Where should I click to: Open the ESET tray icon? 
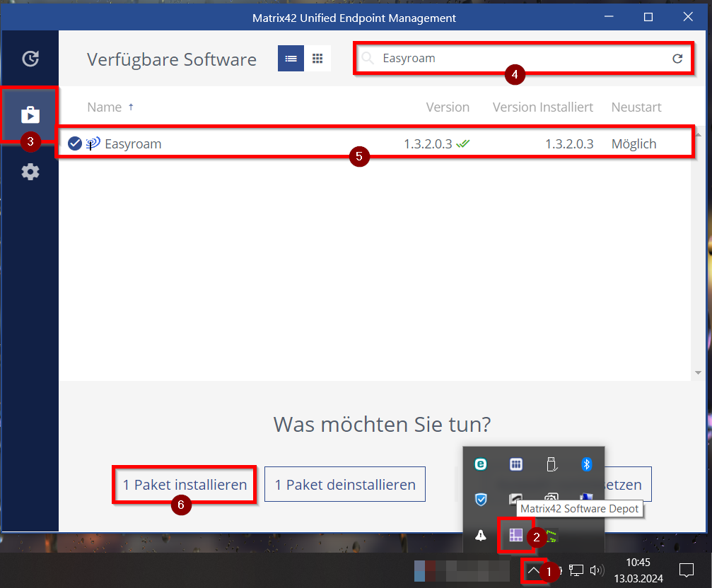[480, 464]
